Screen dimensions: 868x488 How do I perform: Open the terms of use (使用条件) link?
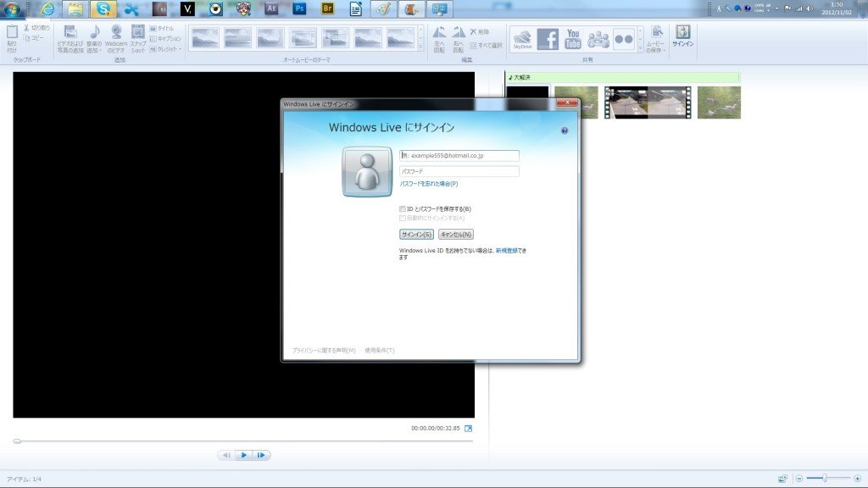click(379, 350)
